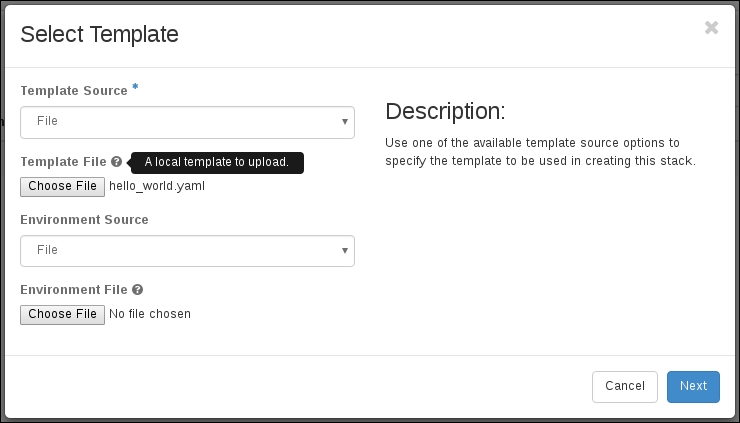Screen dimensions: 740x423
Task: Click the required asterisk beside Template Source
Action: tap(135, 88)
